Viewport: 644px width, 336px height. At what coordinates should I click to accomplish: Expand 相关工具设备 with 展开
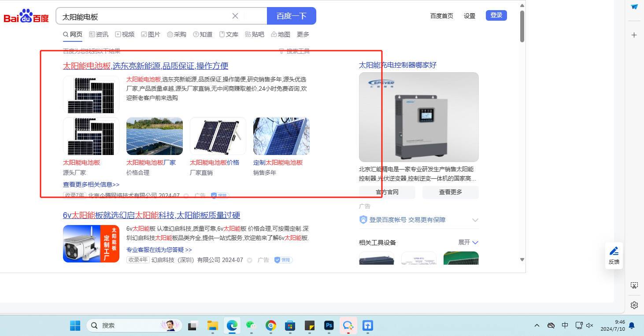[468, 242]
